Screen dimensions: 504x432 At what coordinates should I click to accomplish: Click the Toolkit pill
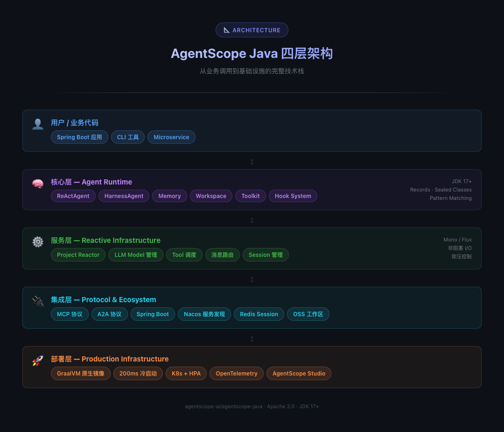point(251,196)
